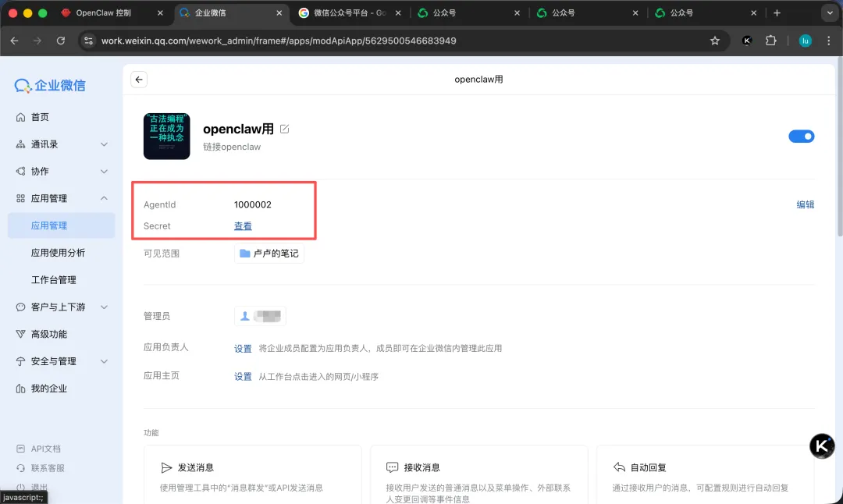This screenshot has height=504, width=843.
Task: Click the browser bookmark star icon
Action: [x=714, y=41]
